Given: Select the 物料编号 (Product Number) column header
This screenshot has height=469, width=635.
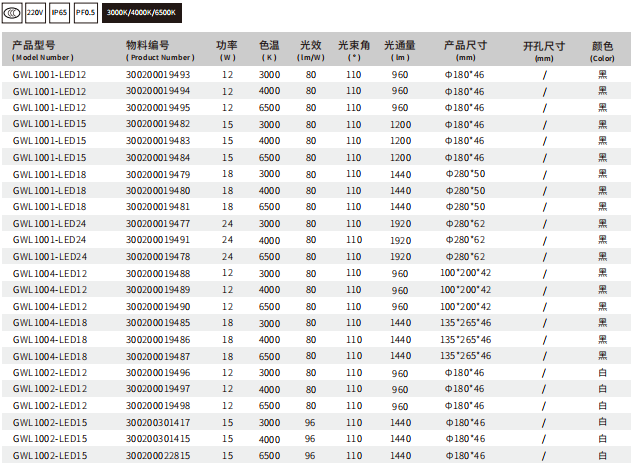Looking at the screenshot, I should coord(160,50).
